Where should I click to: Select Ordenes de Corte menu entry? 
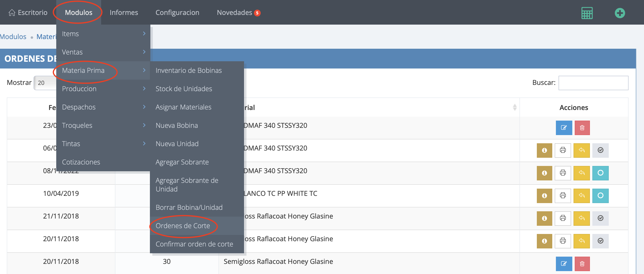[x=183, y=226]
